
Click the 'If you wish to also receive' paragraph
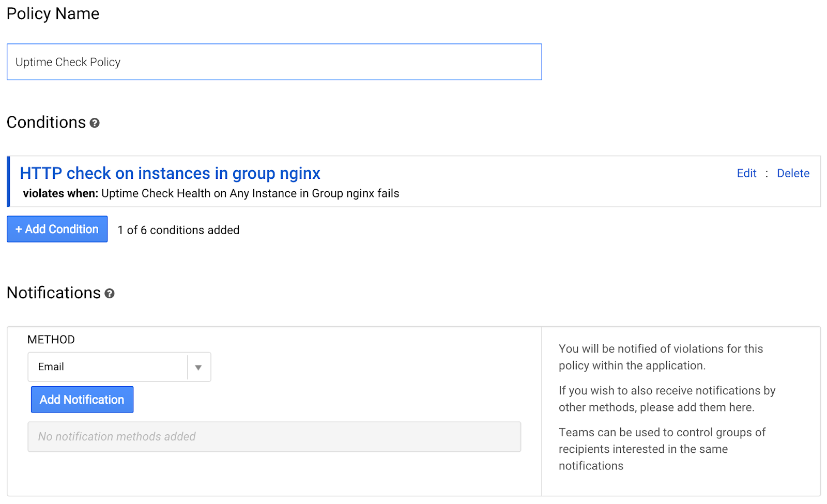(x=667, y=399)
